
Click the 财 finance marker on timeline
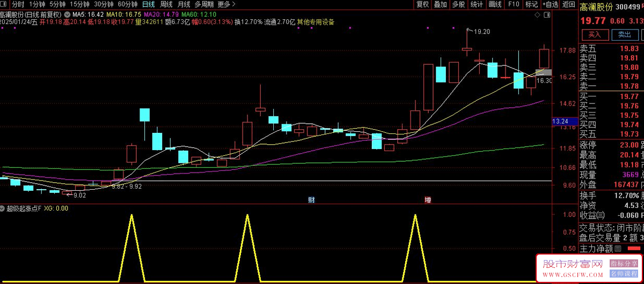(311, 200)
